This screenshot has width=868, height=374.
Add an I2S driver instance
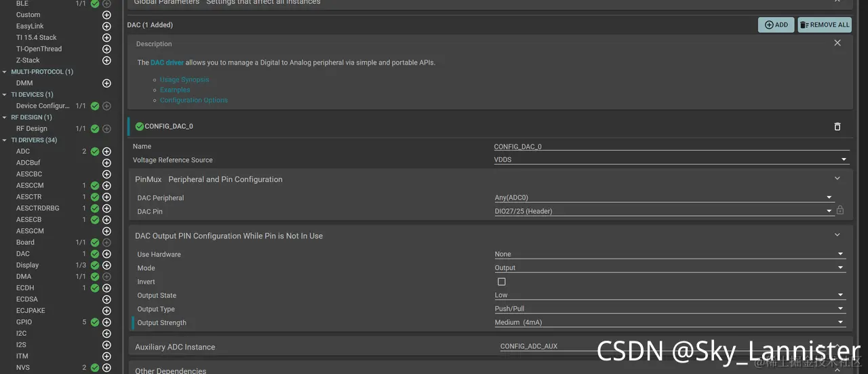[106, 345]
